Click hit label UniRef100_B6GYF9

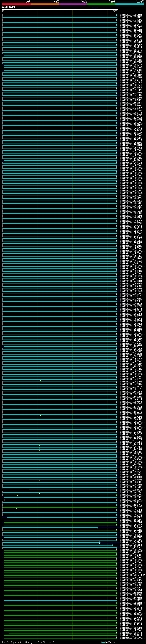[x=131, y=103]
